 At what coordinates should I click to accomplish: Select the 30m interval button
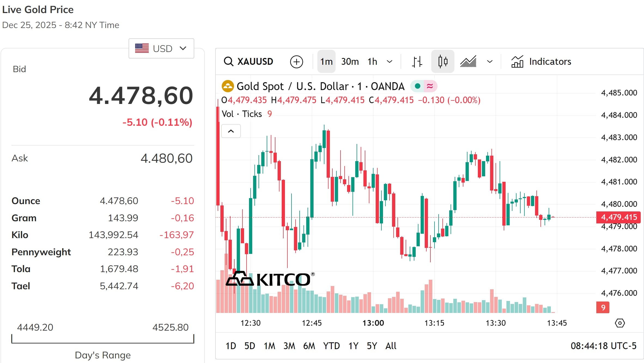[350, 61]
